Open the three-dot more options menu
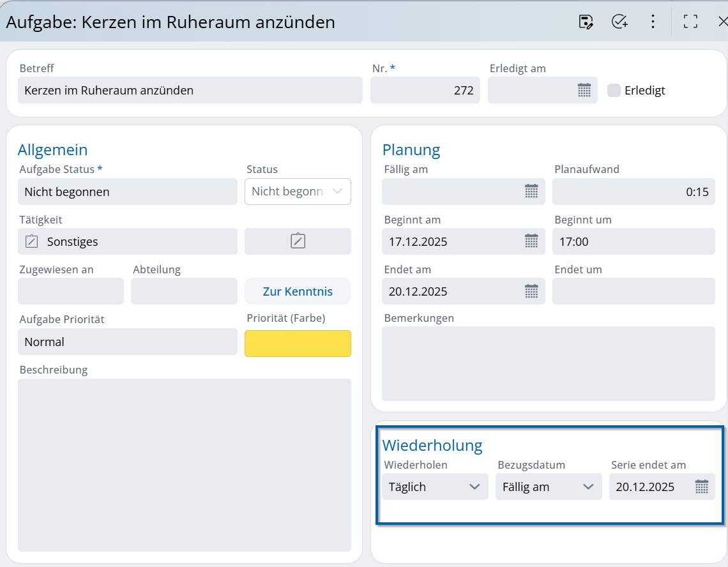This screenshot has height=567, width=728. [x=653, y=22]
